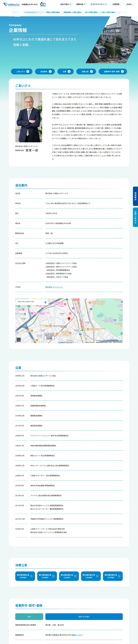138x644 pixels.
Task: Open 第64期決算公告 PDF (197KB)
Action: click(113, 576)
